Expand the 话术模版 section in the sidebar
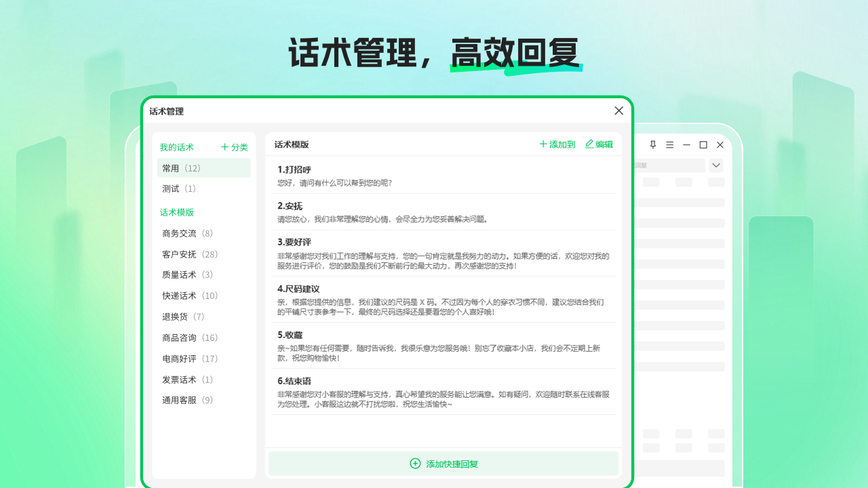Image resolution: width=868 pixels, height=488 pixels. click(178, 212)
